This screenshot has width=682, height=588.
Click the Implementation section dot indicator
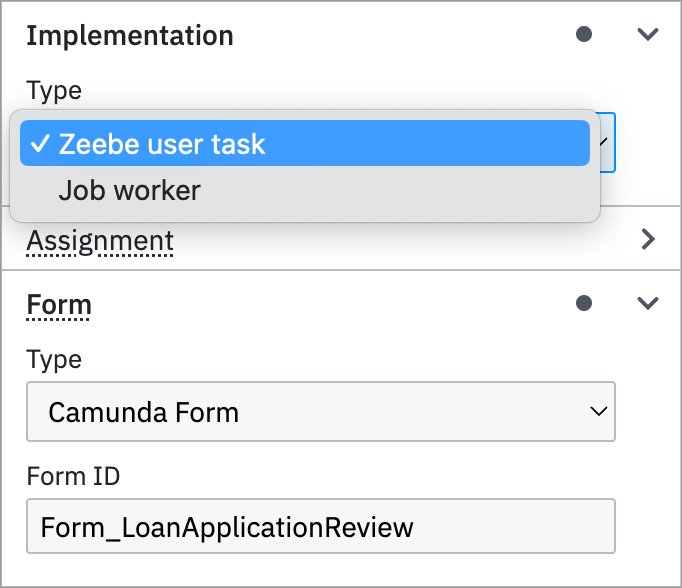point(585,34)
